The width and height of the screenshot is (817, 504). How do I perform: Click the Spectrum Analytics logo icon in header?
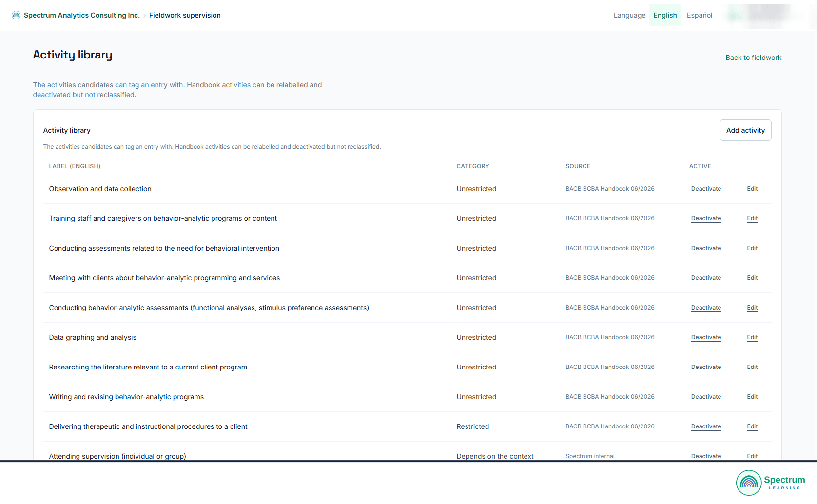16,15
